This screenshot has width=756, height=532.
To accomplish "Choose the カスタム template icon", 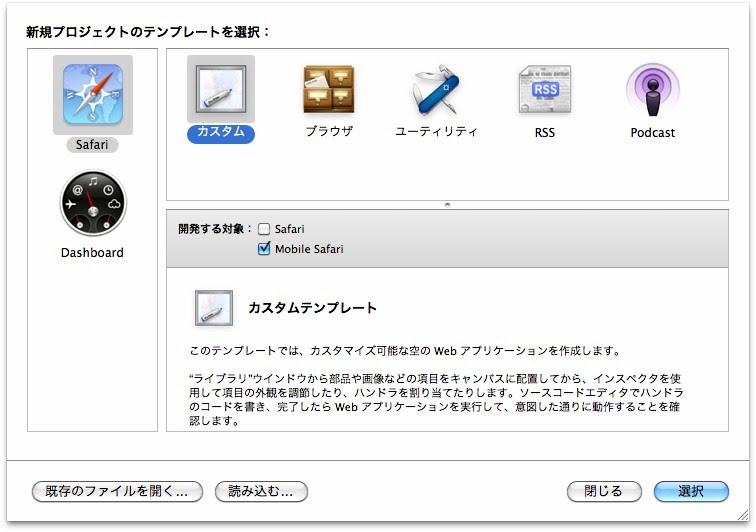I will click(x=220, y=88).
